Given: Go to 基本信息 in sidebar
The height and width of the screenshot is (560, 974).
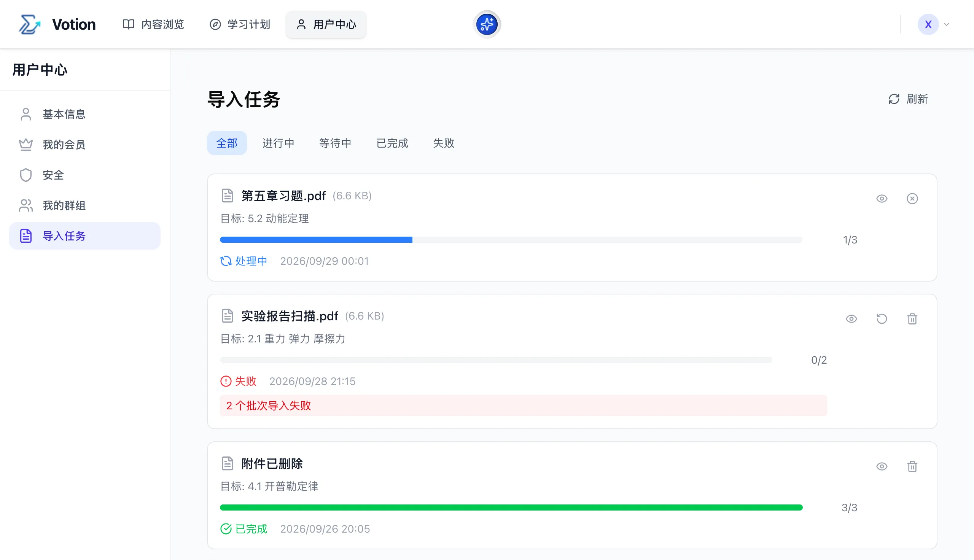Looking at the screenshot, I should point(84,114).
